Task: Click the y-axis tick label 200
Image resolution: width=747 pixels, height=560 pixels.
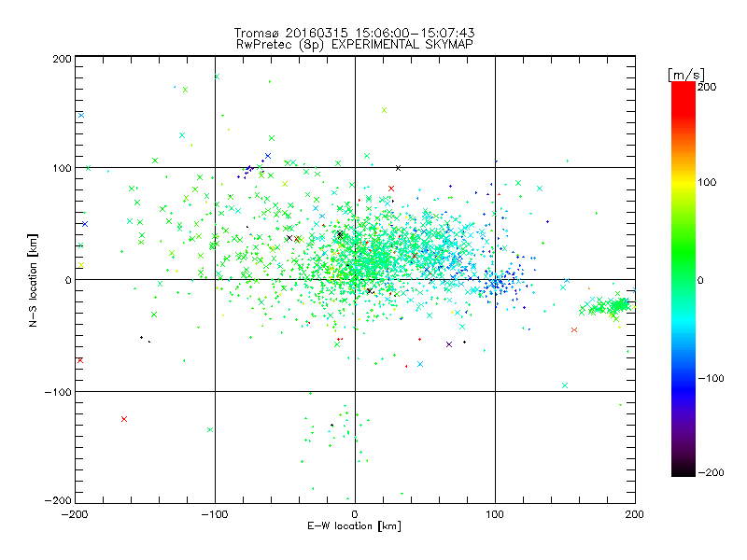Action: click(x=63, y=59)
